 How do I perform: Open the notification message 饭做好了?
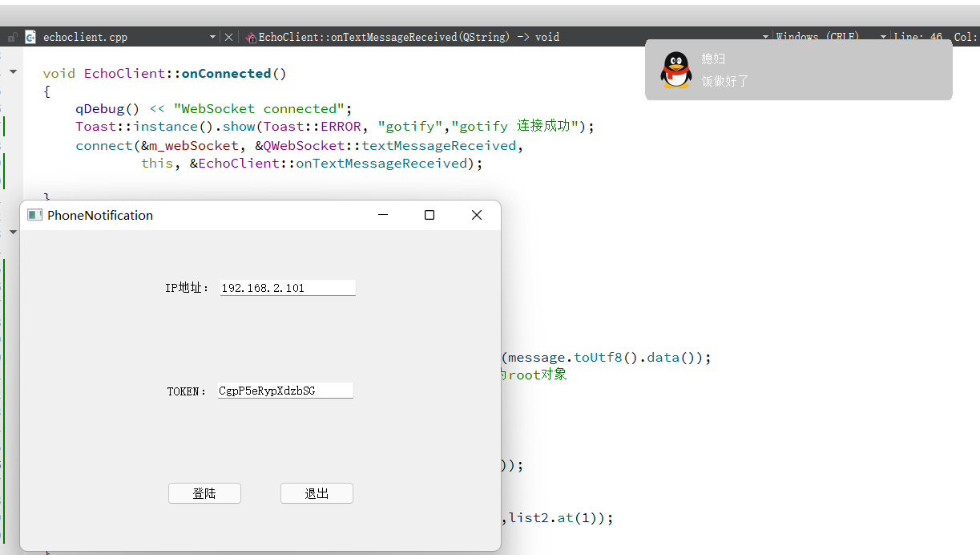pos(725,81)
